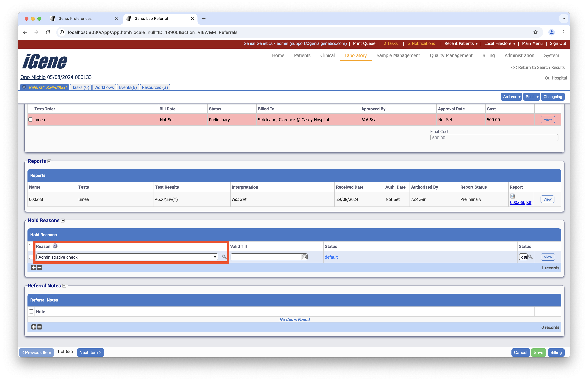This screenshot has height=381, width=588.
Task: Click the report document icon above 000288.pdf
Action: point(513,196)
